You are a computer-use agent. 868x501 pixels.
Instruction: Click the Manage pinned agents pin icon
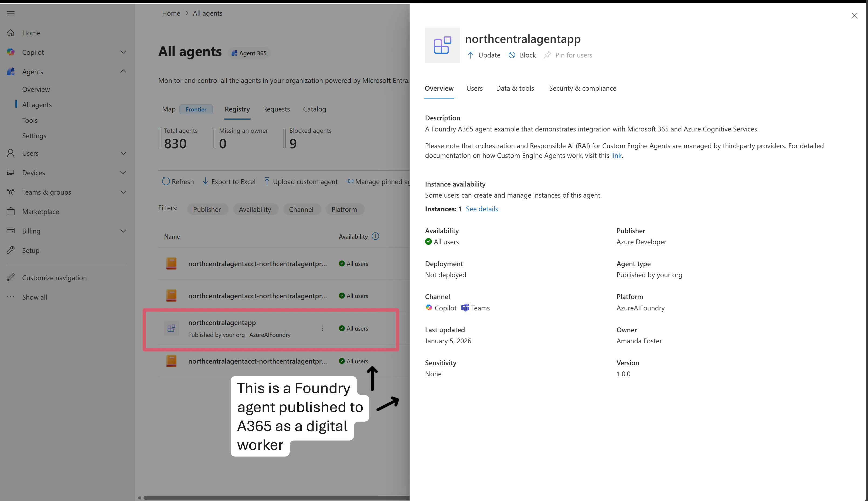point(349,181)
